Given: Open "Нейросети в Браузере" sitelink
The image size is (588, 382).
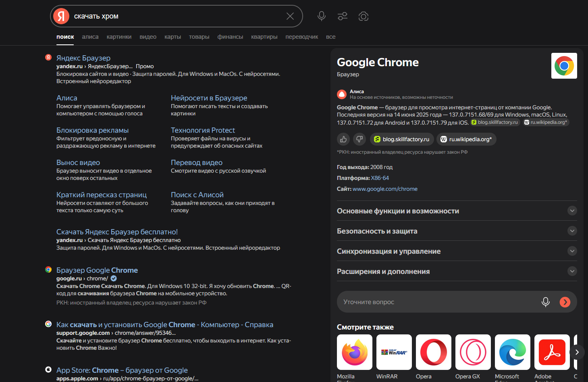Looking at the screenshot, I should (209, 98).
